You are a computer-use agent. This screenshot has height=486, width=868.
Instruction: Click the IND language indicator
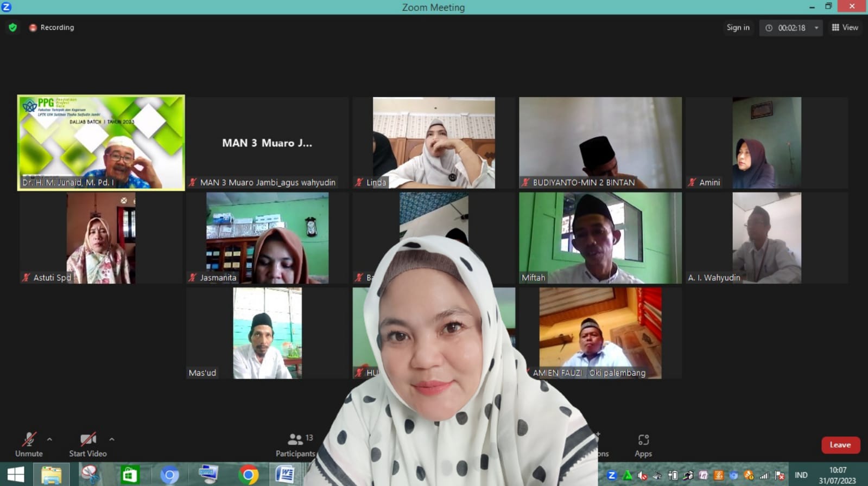click(x=801, y=475)
